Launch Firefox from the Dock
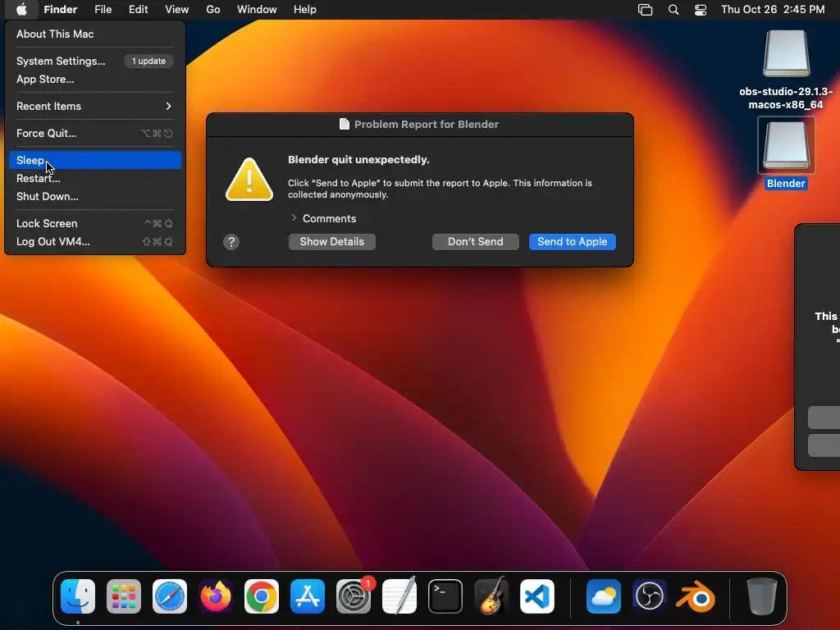This screenshot has height=630, width=840. point(216,596)
